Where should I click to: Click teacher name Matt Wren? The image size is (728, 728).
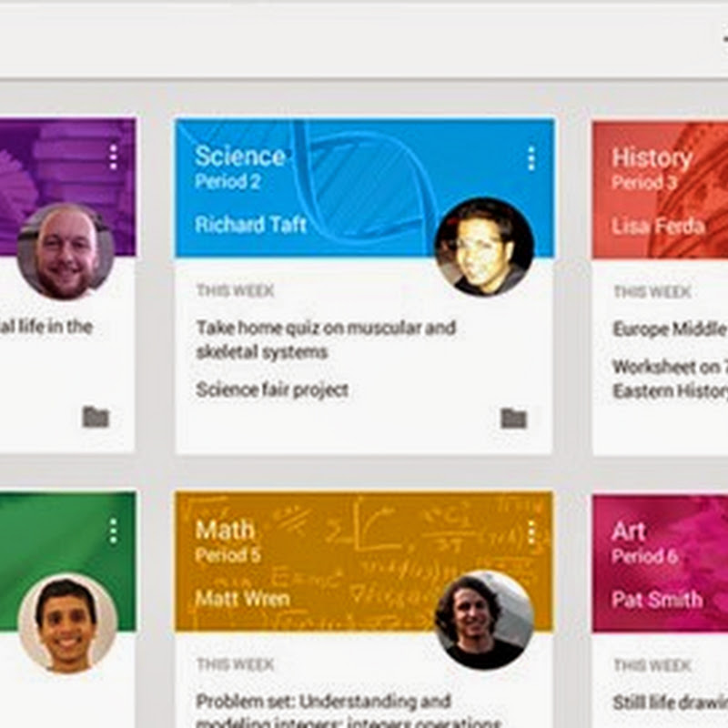(242, 599)
